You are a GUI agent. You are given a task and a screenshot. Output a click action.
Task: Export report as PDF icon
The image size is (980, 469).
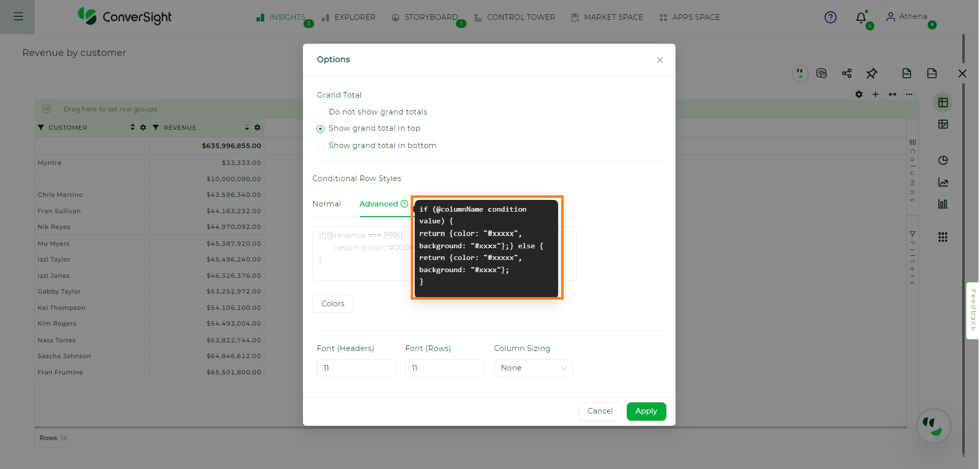(907, 74)
